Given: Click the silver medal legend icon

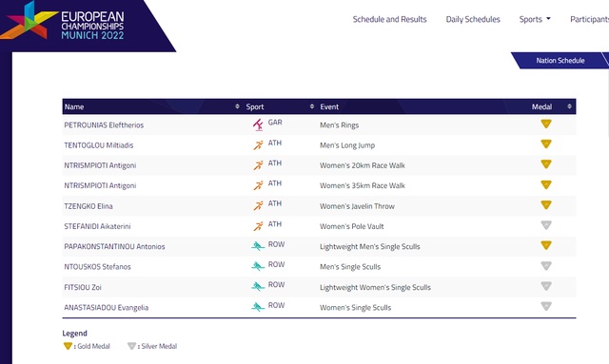Looking at the screenshot, I should 131,346.
